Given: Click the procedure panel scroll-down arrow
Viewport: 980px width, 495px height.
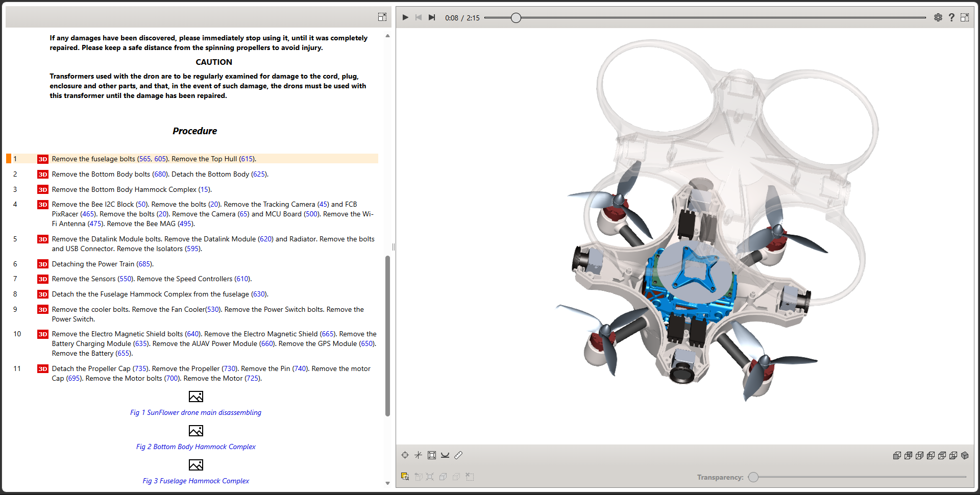Looking at the screenshot, I should coord(387,483).
